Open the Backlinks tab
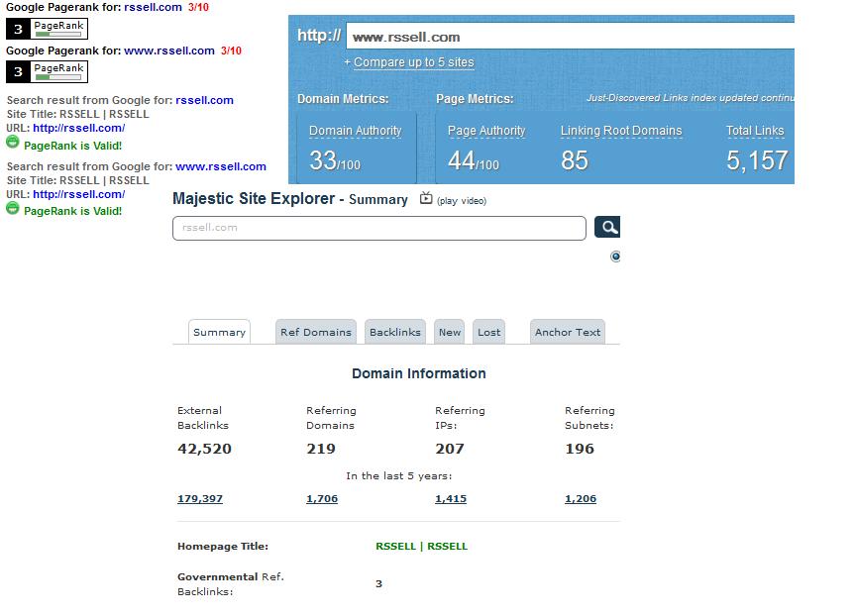This screenshot has height=616, width=856. coord(395,332)
